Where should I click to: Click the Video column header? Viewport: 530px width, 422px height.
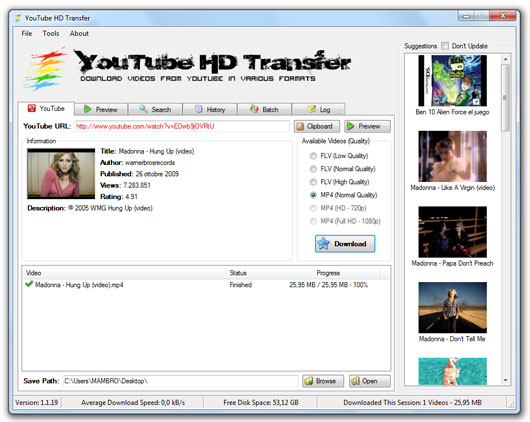(x=124, y=273)
